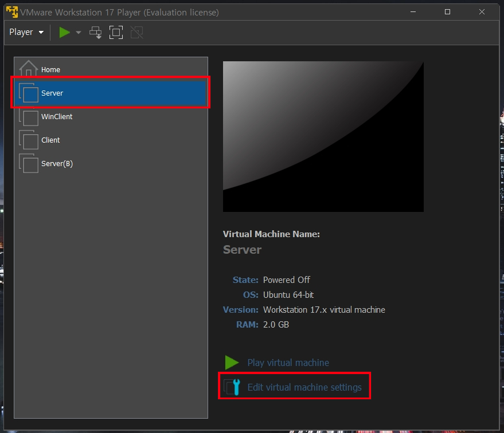Open Edit virtual machine settings link
This screenshot has height=433, width=504.
click(x=304, y=387)
